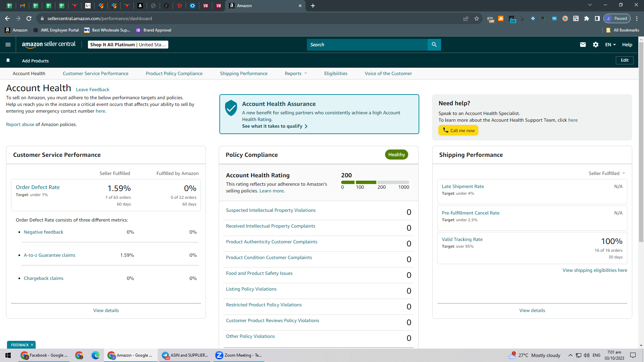Click the Seller Central Search field
This screenshot has width=644, height=362.
click(367, 45)
